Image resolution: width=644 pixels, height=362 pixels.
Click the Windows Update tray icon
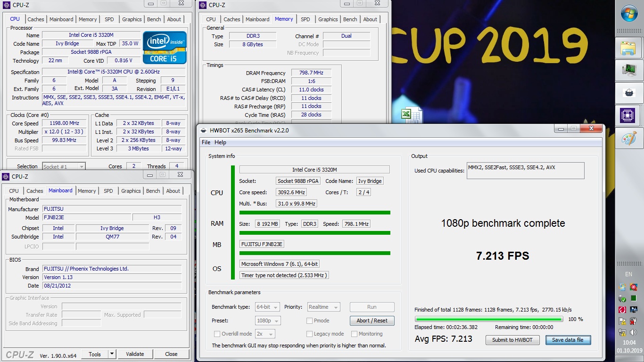pos(623,287)
